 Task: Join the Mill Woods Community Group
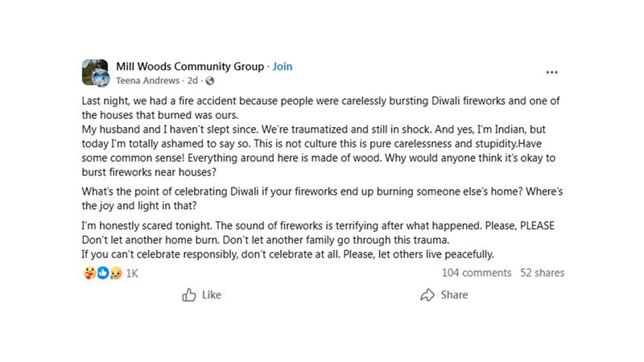click(282, 67)
